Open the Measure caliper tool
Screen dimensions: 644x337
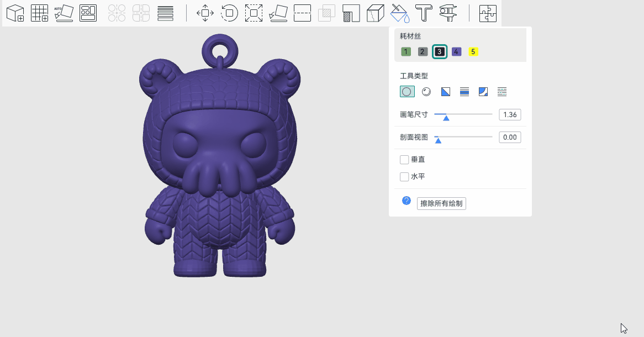click(448, 13)
